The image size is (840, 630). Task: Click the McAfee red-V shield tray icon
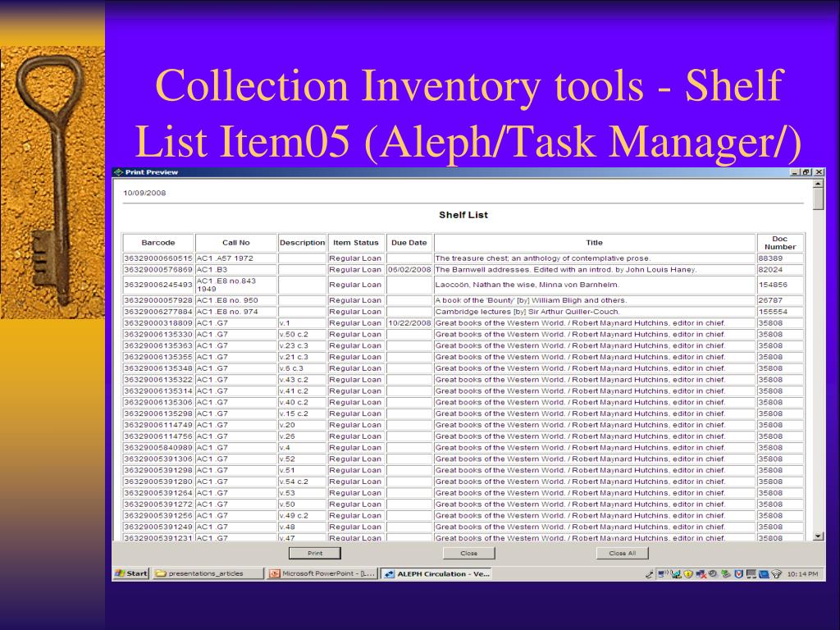[x=739, y=573]
